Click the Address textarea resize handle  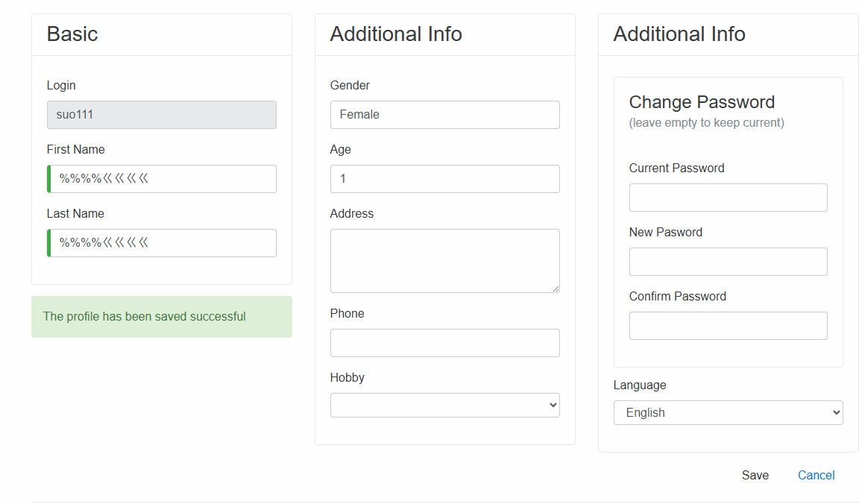click(x=555, y=288)
